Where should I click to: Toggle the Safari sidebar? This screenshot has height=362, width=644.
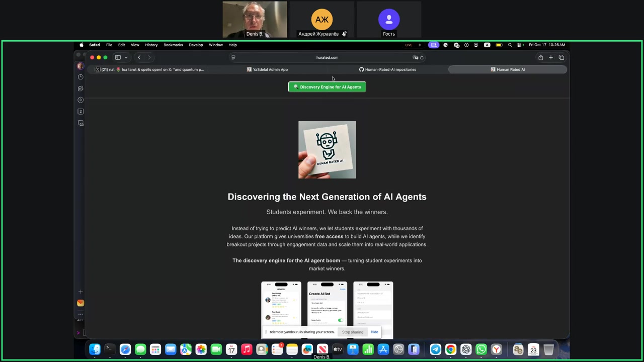[118, 57]
